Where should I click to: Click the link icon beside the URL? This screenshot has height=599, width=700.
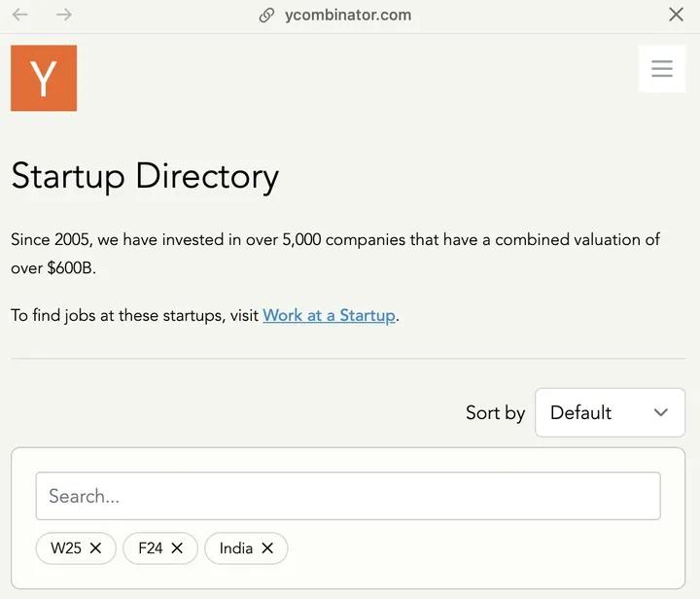(266, 16)
